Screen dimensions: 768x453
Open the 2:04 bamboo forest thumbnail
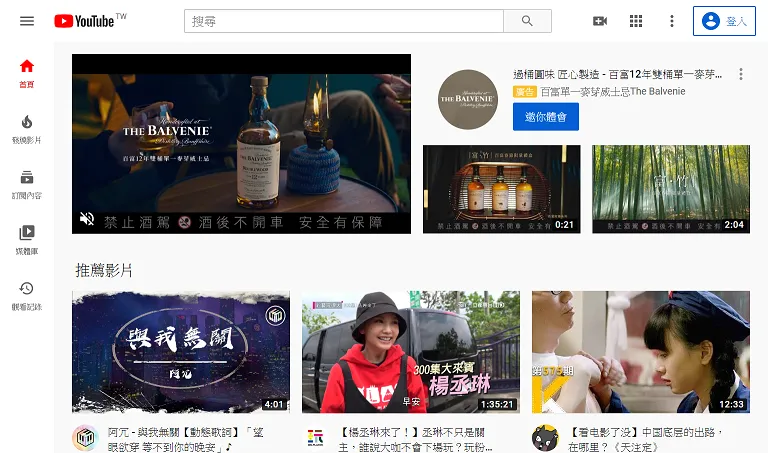[670, 189]
